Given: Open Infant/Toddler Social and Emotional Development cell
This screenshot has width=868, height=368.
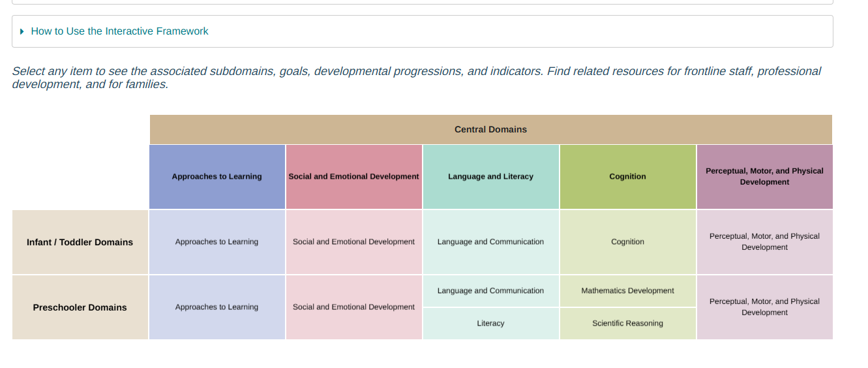Looking at the screenshot, I should pos(353,242).
